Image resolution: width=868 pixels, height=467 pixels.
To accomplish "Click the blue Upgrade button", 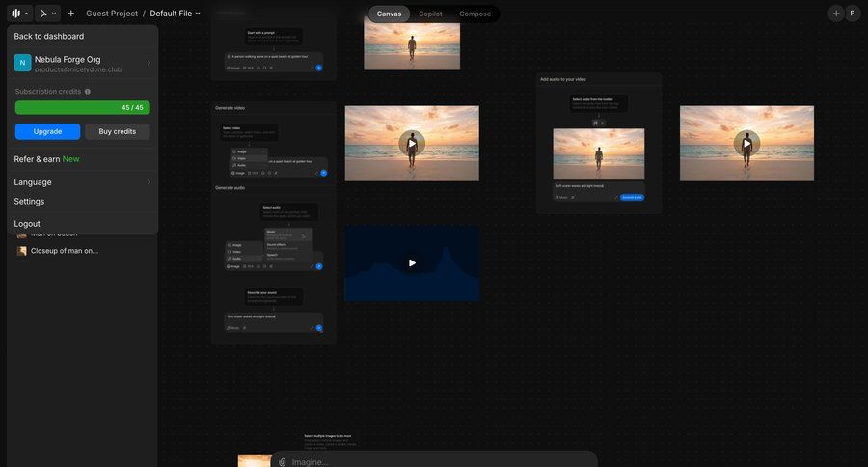I will click(47, 131).
